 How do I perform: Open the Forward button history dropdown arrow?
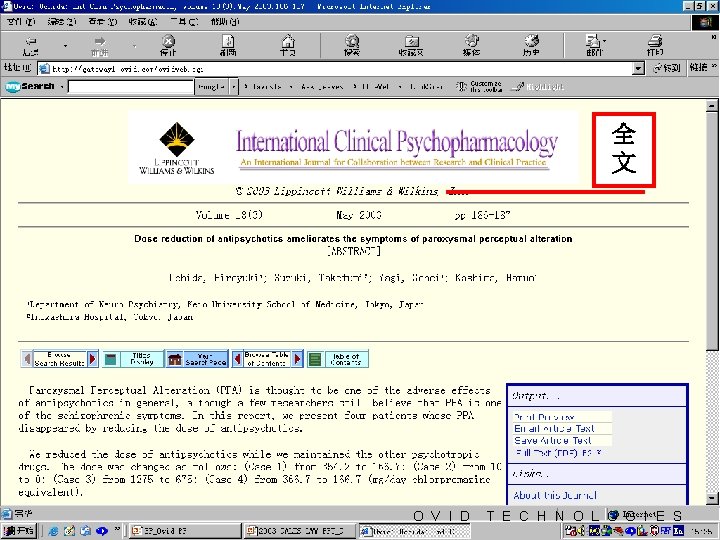point(134,46)
